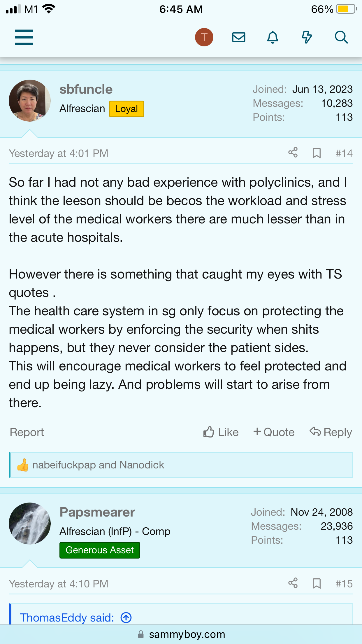
Task: Tap Papsmearer's waterfall avatar thumbnail
Action: [x=30, y=523]
